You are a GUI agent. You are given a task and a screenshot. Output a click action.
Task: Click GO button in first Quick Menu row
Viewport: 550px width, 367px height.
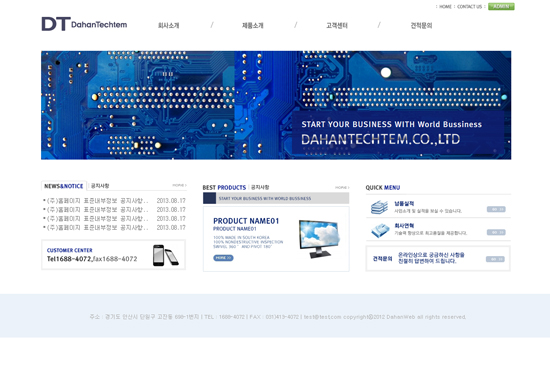(496, 209)
